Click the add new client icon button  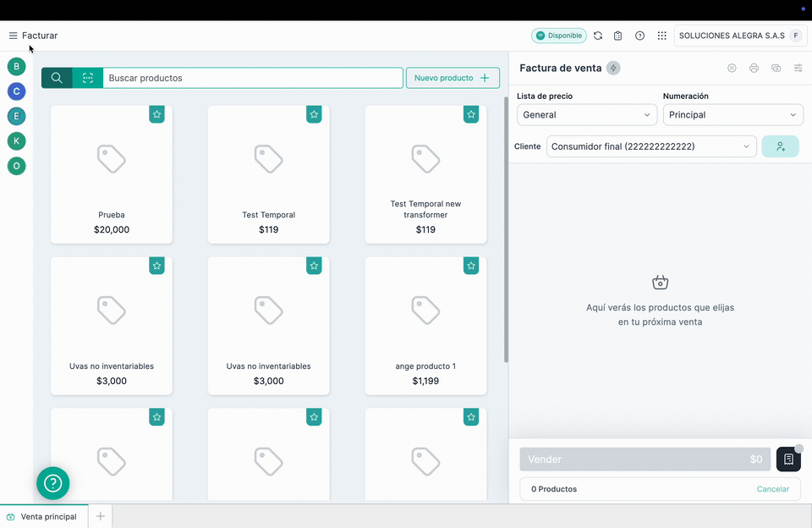click(x=780, y=146)
